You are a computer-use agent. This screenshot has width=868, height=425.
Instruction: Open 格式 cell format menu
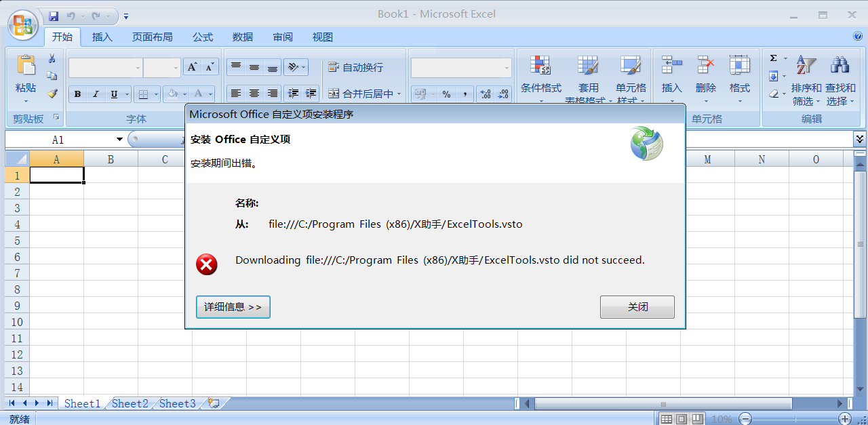coord(740,79)
